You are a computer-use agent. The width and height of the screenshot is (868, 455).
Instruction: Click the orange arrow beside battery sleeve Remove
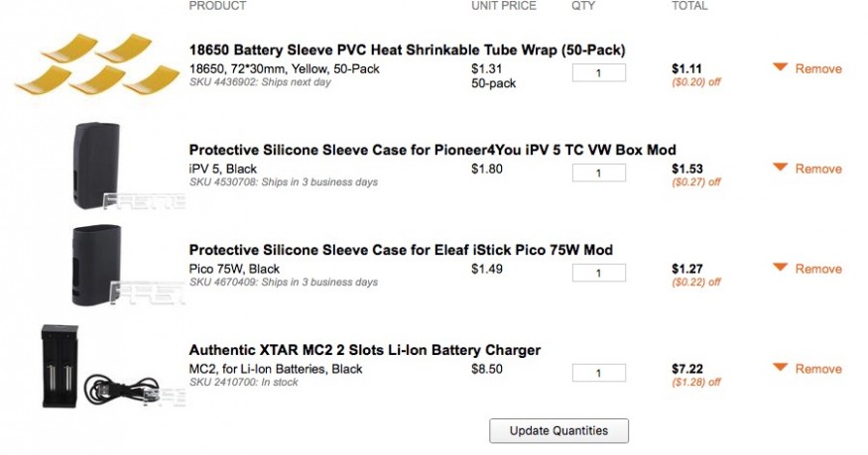click(x=780, y=67)
